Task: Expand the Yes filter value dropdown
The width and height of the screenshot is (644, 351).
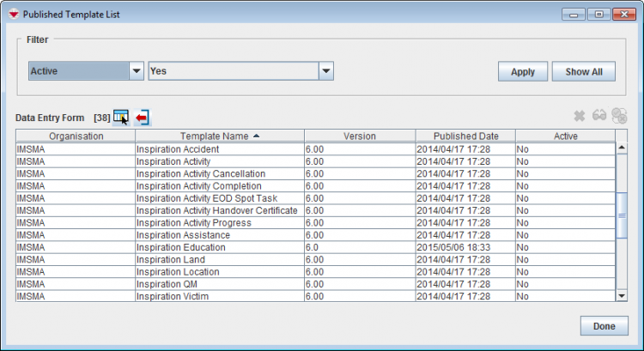Action: [x=325, y=71]
